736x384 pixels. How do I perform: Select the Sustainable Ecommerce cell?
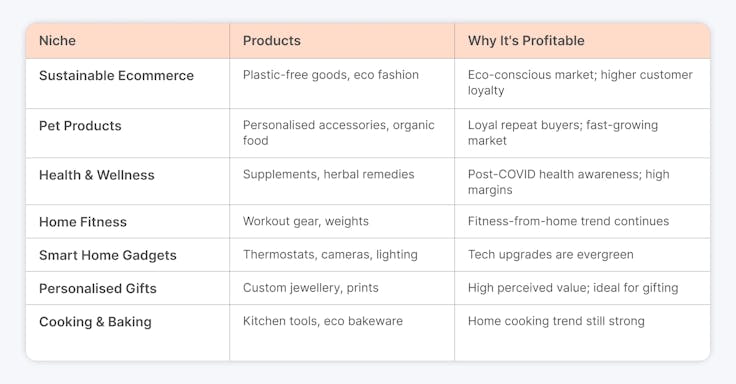click(x=128, y=84)
